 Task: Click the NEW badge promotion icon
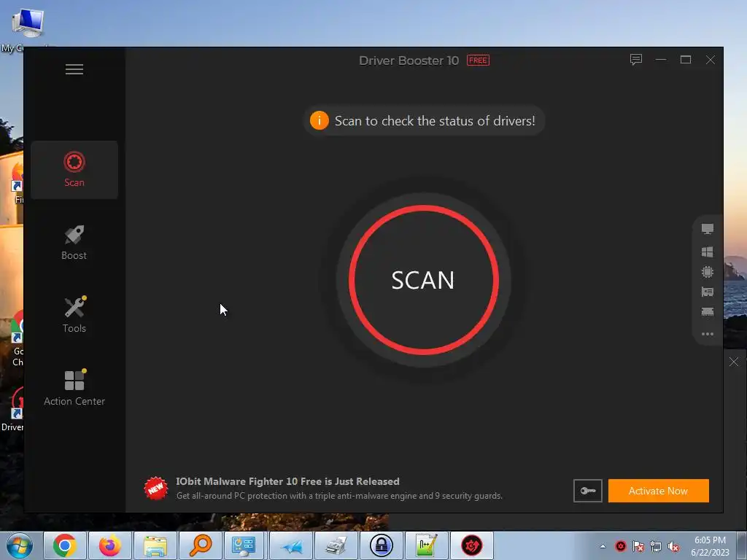click(x=156, y=489)
